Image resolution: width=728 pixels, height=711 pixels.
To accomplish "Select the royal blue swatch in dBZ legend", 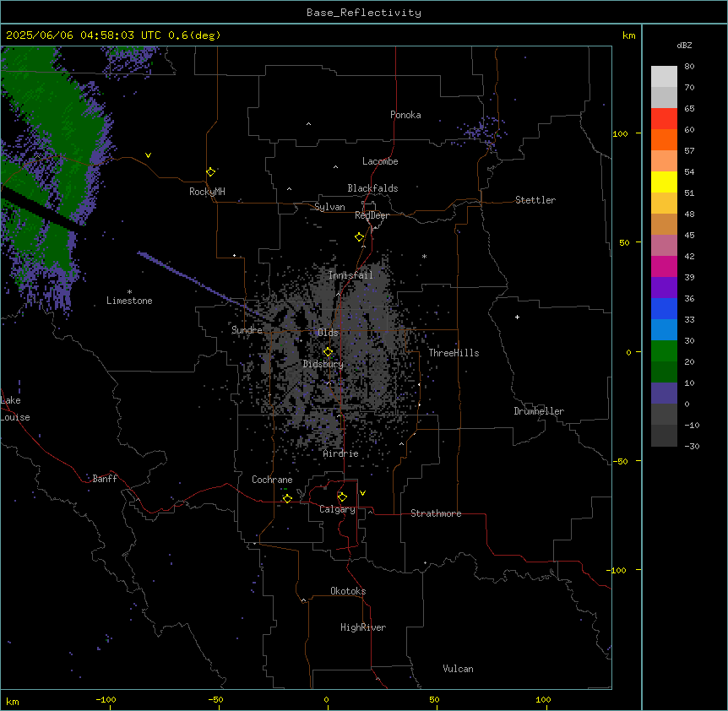I will point(664,308).
